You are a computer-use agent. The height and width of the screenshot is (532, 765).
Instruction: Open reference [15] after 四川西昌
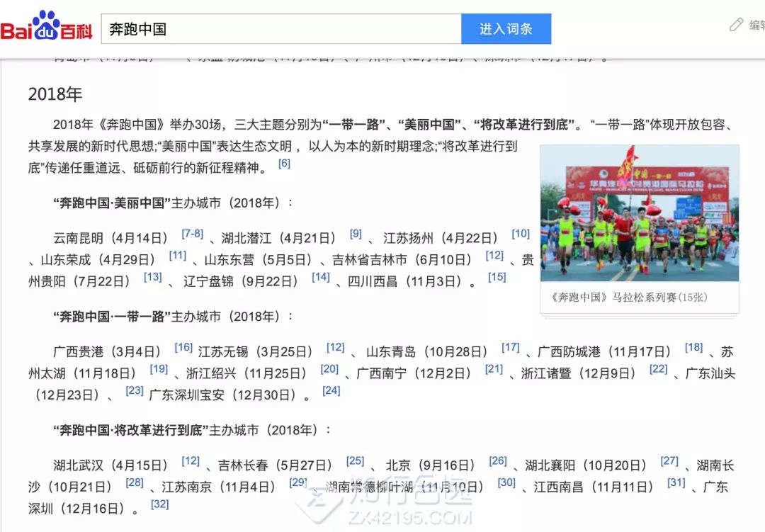click(x=497, y=277)
